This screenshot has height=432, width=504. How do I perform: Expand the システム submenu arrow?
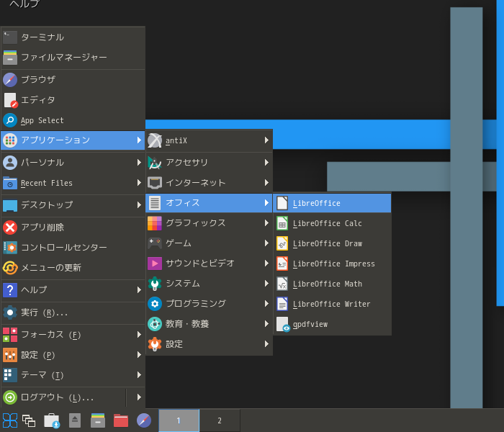[x=266, y=284]
